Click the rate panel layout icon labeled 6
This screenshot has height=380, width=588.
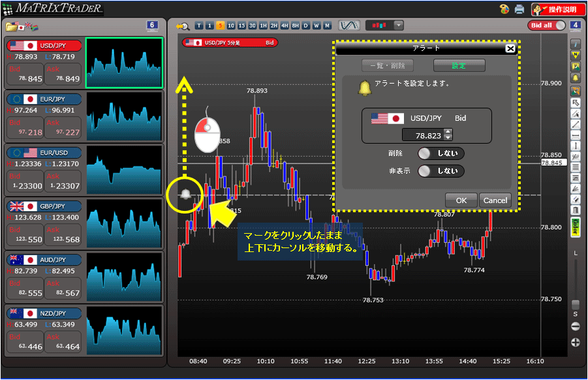point(152,26)
